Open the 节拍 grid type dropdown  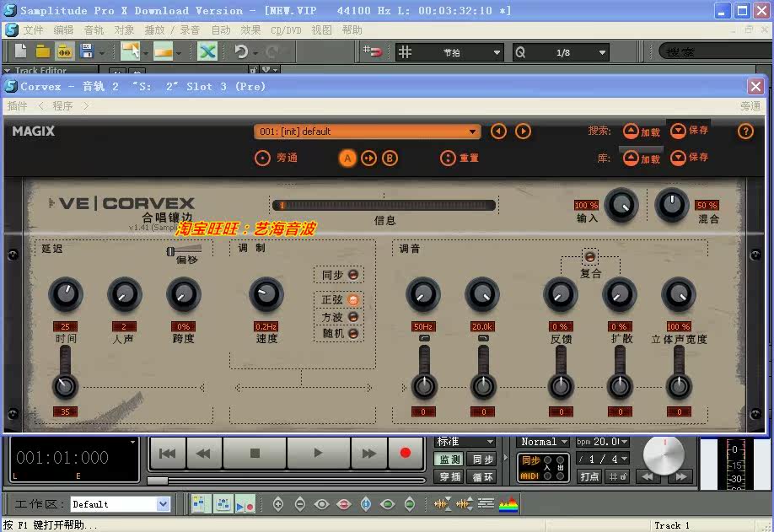[449, 52]
